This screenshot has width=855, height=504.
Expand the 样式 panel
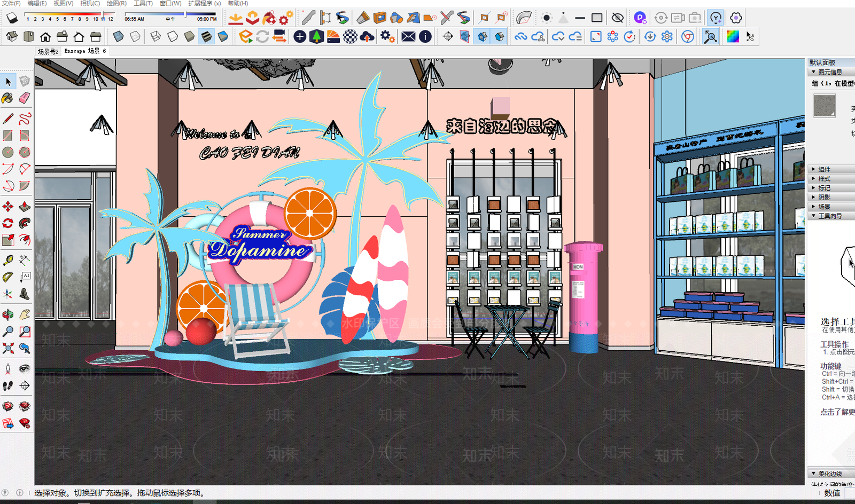(831, 179)
